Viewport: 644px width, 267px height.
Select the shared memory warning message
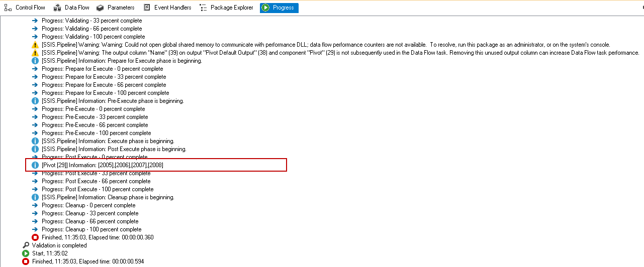(326, 45)
